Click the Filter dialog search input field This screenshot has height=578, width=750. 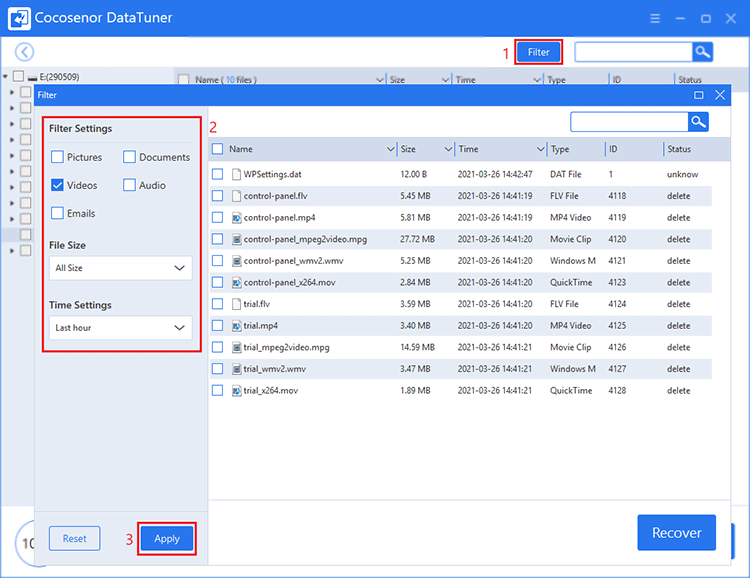click(629, 122)
